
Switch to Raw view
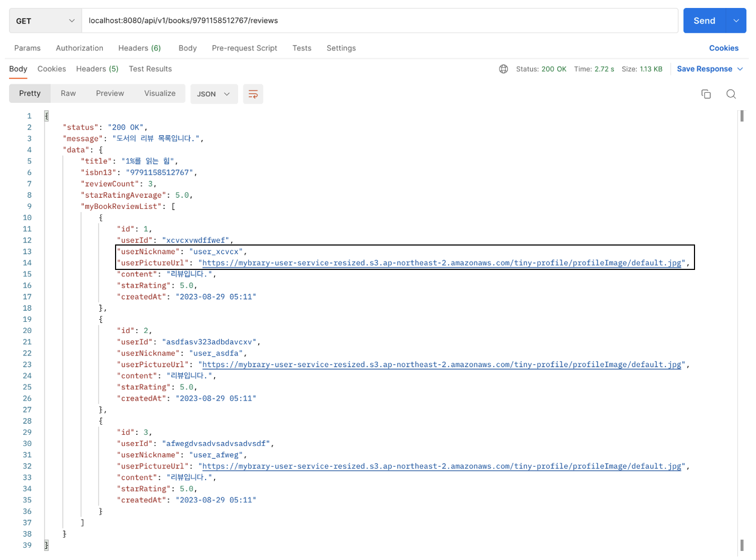(68, 93)
